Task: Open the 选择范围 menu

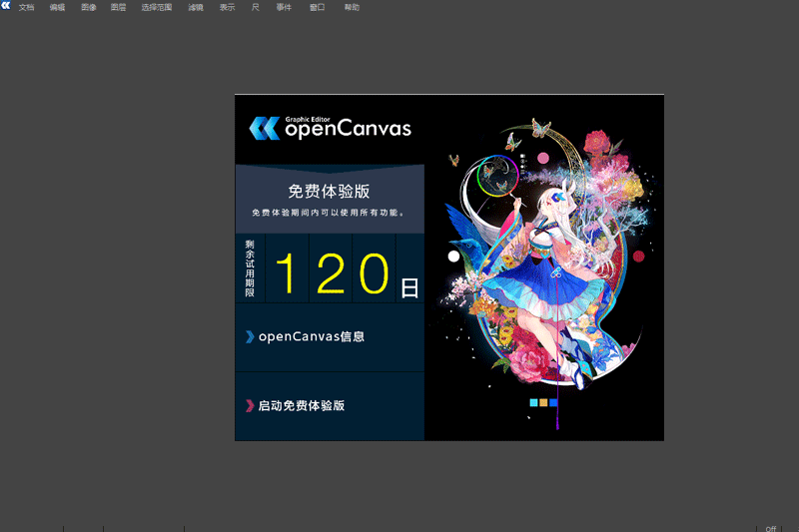Action: tap(157, 8)
